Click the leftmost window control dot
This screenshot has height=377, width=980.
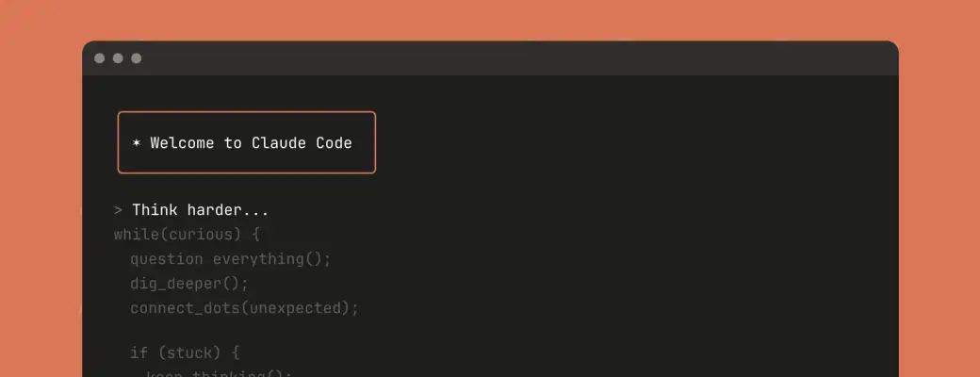click(x=100, y=58)
